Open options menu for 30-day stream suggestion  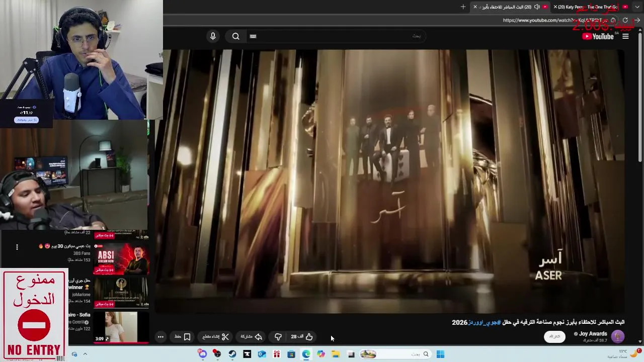click(x=17, y=247)
